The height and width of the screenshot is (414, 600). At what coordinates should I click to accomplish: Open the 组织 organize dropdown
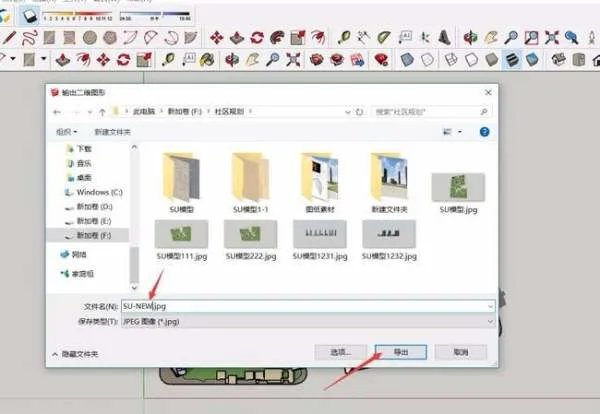pyautogui.click(x=67, y=132)
